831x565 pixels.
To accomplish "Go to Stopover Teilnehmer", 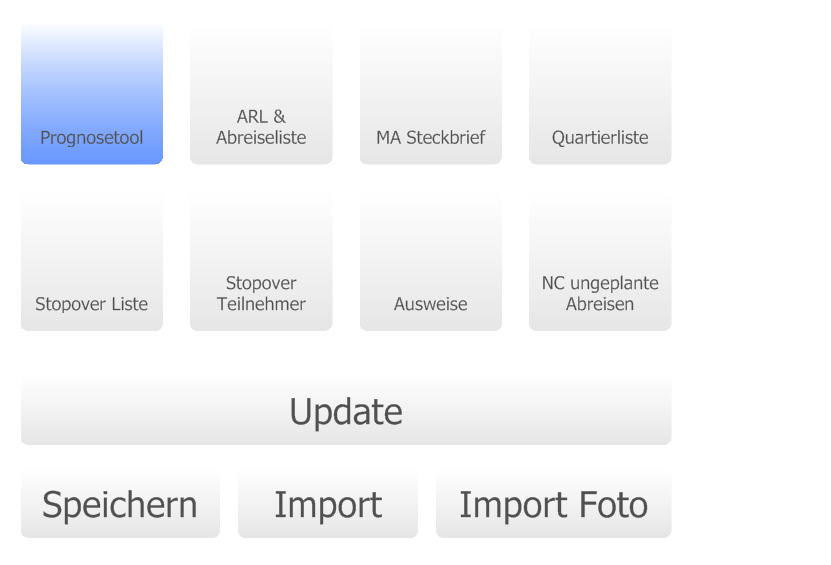I will click(261, 262).
